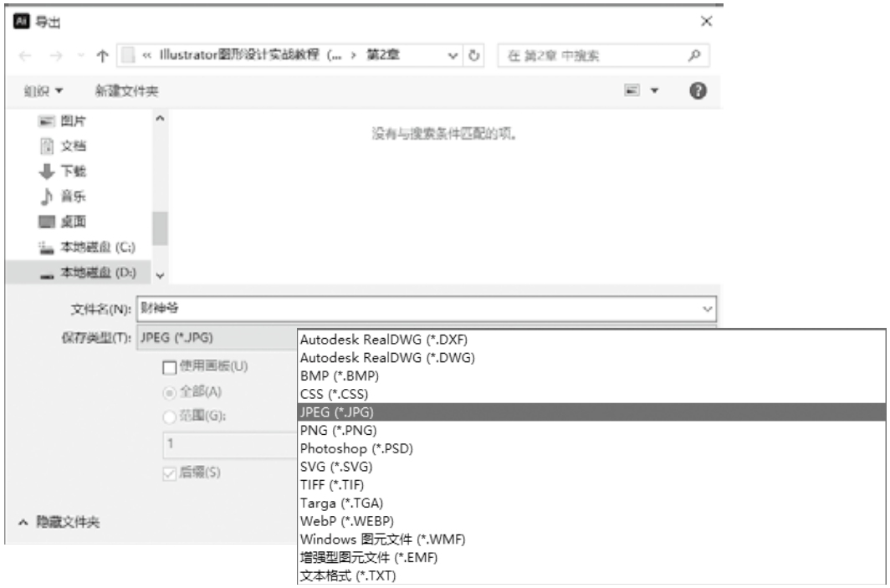Choose 文本格式 (*.TXT) format

coord(591,575)
